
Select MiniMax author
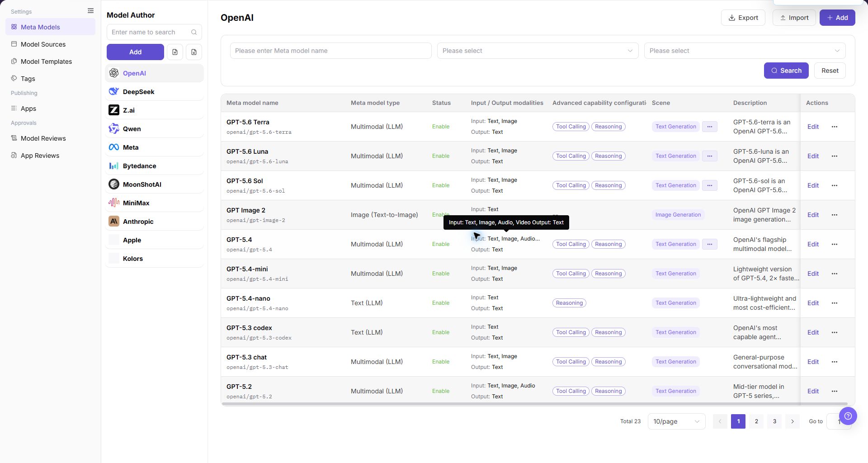point(154,203)
